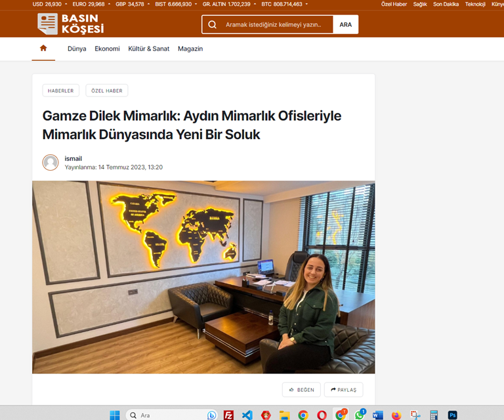The image size is (504, 420).
Task: Click the home icon in navigation bar
Action: pos(43,49)
